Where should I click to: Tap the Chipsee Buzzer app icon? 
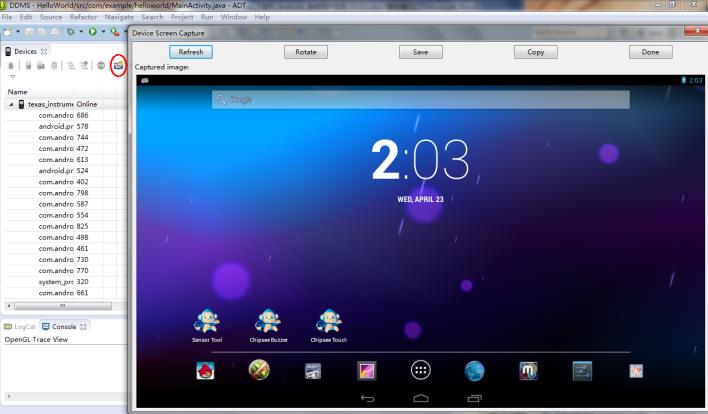(268, 321)
